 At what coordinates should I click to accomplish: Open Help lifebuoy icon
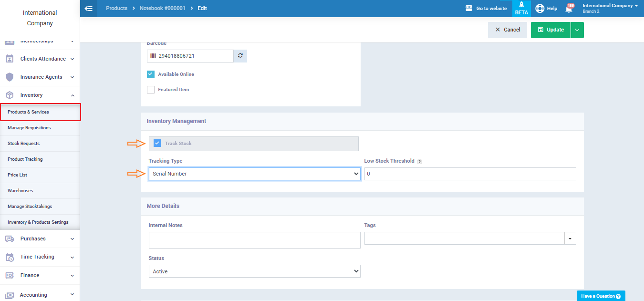tap(540, 8)
